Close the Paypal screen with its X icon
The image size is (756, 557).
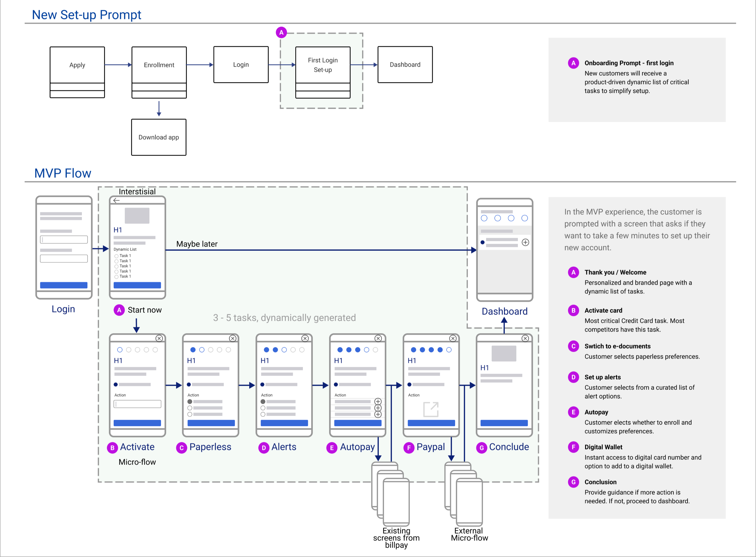[x=453, y=338]
